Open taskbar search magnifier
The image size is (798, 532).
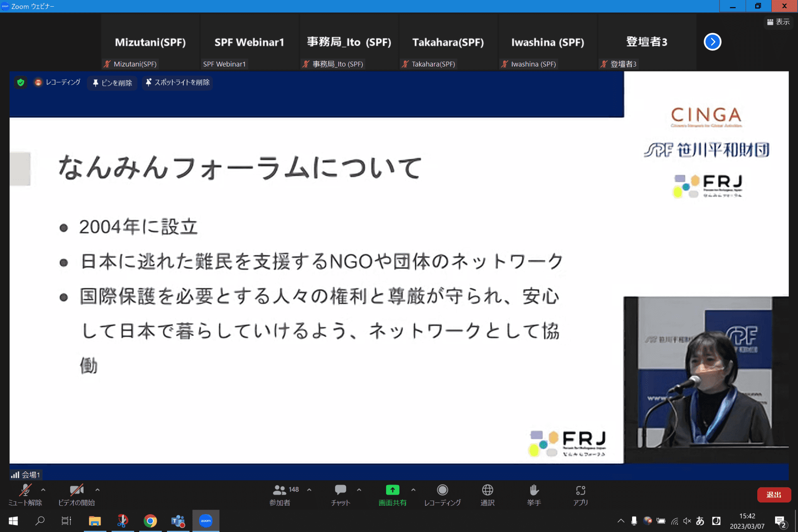click(x=40, y=521)
